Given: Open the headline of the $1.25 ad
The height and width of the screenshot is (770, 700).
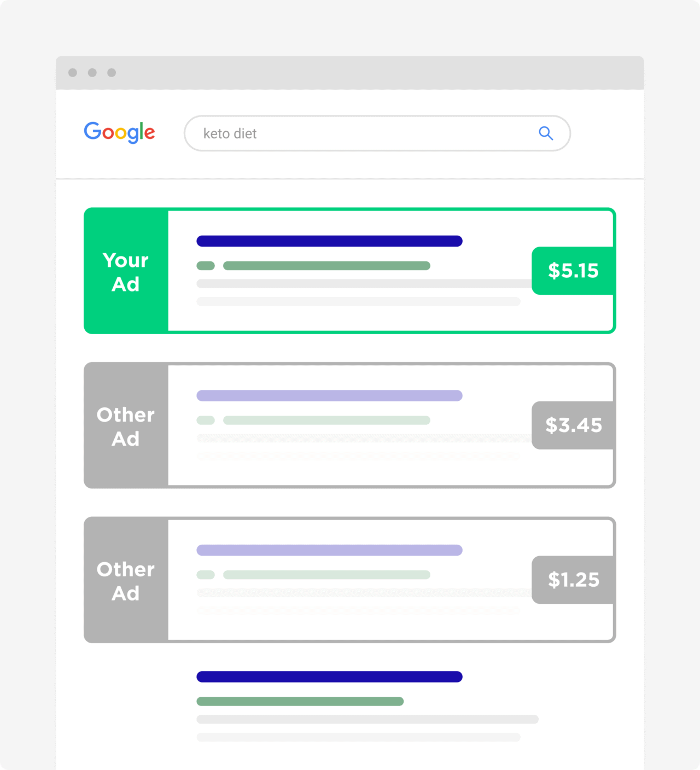Looking at the screenshot, I should (x=329, y=550).
